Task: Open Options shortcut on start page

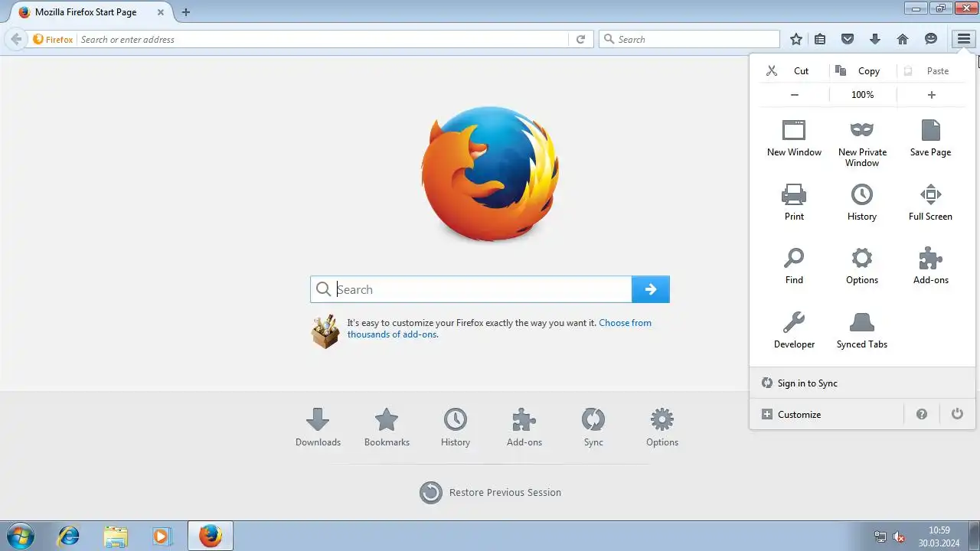Action: coord(662,427)
